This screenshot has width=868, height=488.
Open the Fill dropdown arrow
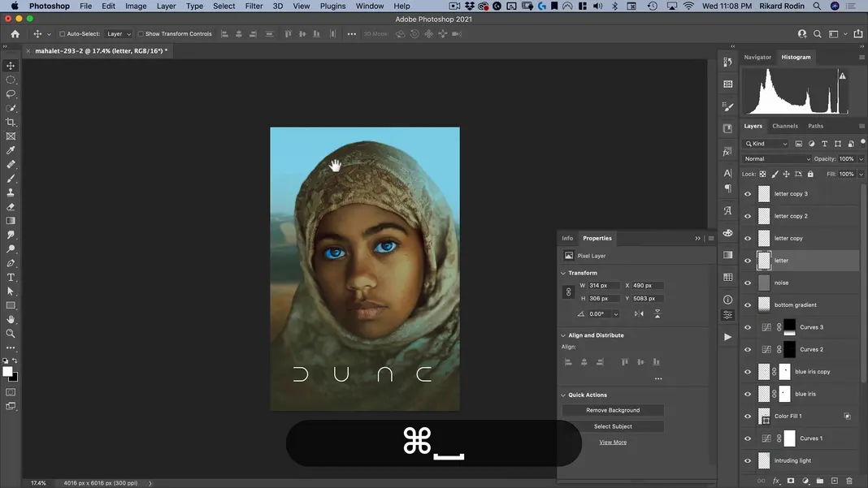861,175
